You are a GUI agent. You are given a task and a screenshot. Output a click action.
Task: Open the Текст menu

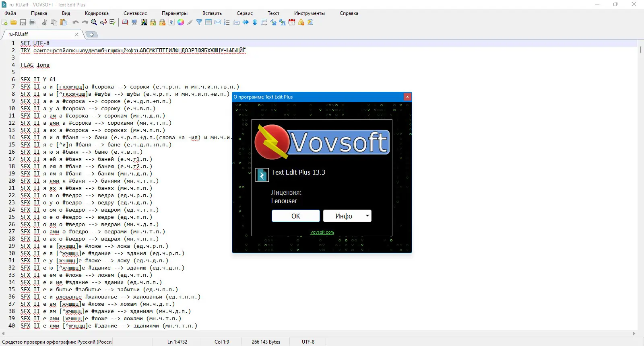(x=274, y=13)
